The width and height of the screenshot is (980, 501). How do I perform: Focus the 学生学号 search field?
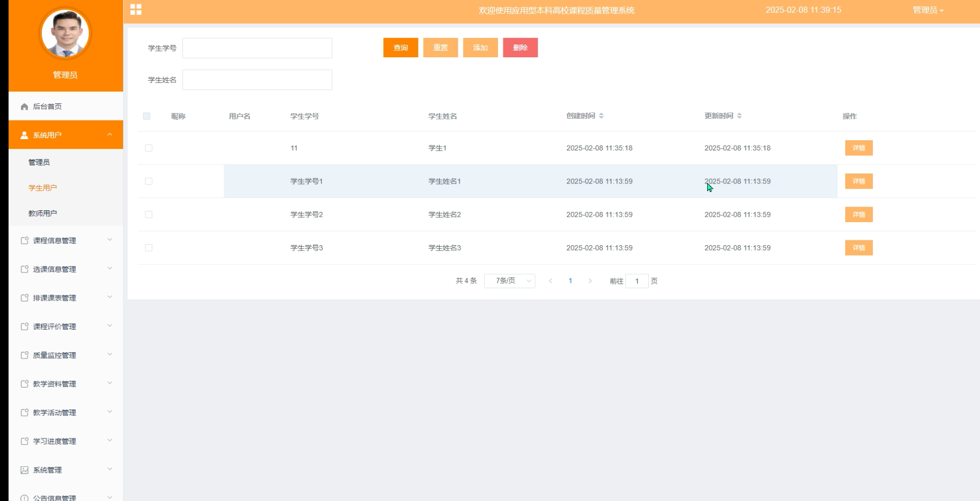(257, 48)
